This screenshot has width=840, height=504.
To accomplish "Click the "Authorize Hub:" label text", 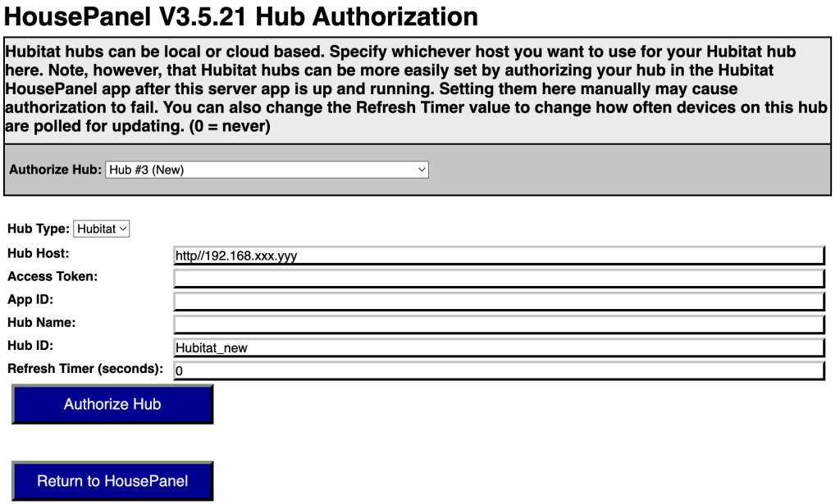I will tap(55, 170).
